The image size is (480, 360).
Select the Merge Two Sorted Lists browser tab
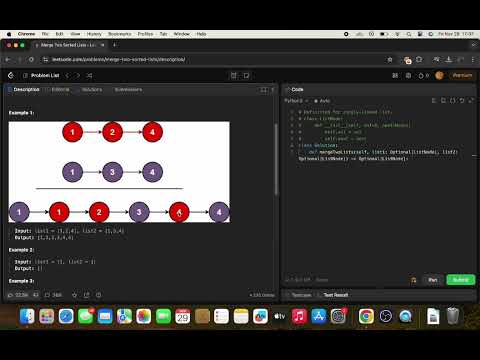(x=69, y=45)
